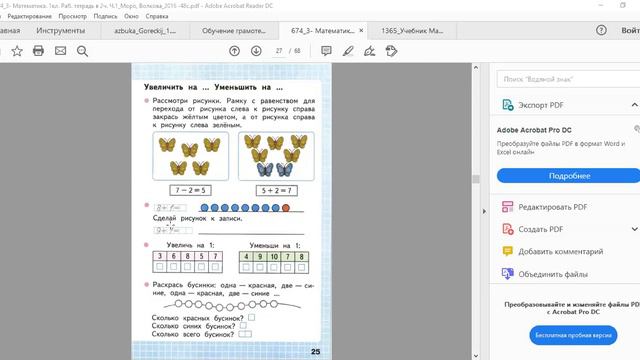Open Добавить комментарий tool
Screen dimensions: 640x360
pyautogui.click(x=561, y=251)
